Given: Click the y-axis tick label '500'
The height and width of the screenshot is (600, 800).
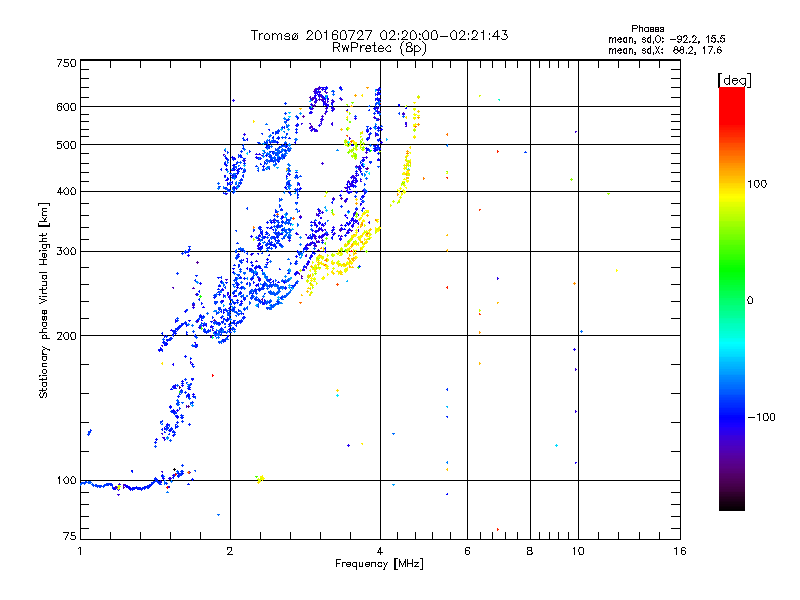Looking at the screenshot, I should coord(66,145).
